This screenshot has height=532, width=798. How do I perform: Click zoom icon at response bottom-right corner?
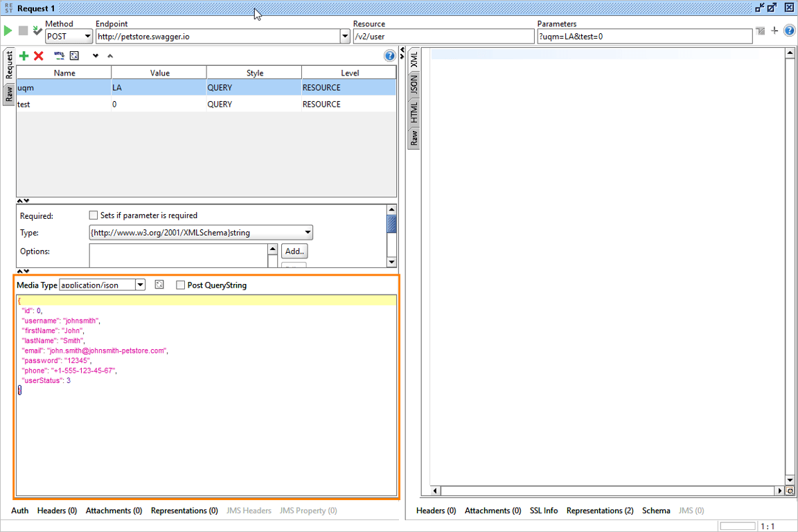(x=790, y=490)
